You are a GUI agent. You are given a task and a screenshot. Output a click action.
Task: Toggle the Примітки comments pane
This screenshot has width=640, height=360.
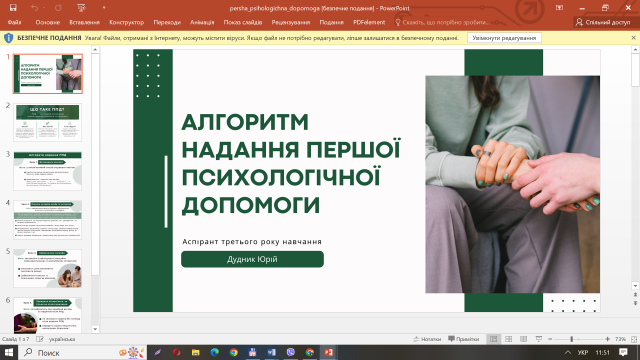(x=463, y=339)
